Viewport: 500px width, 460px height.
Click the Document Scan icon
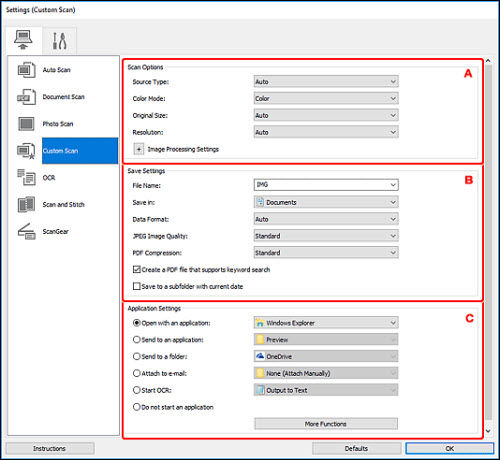26,97
